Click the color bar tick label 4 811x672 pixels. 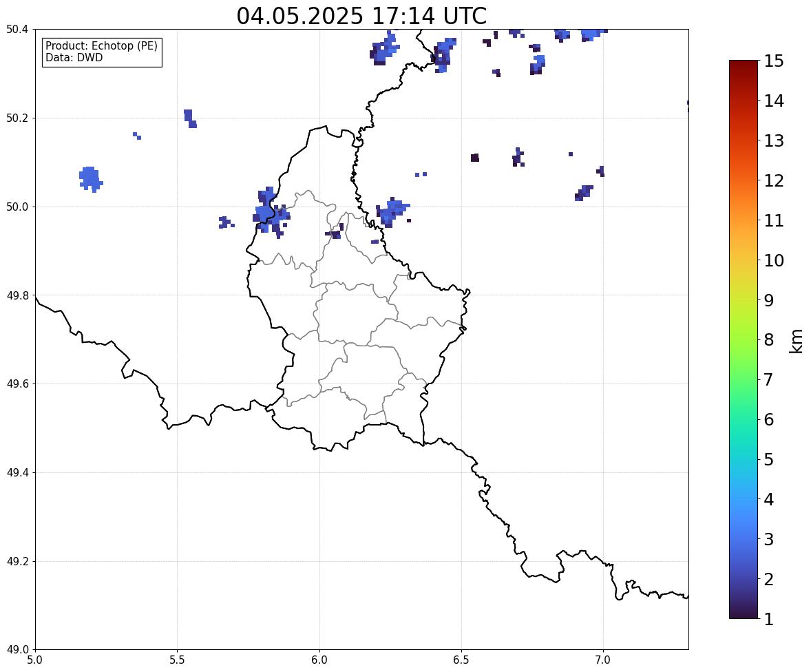[769, 499]
